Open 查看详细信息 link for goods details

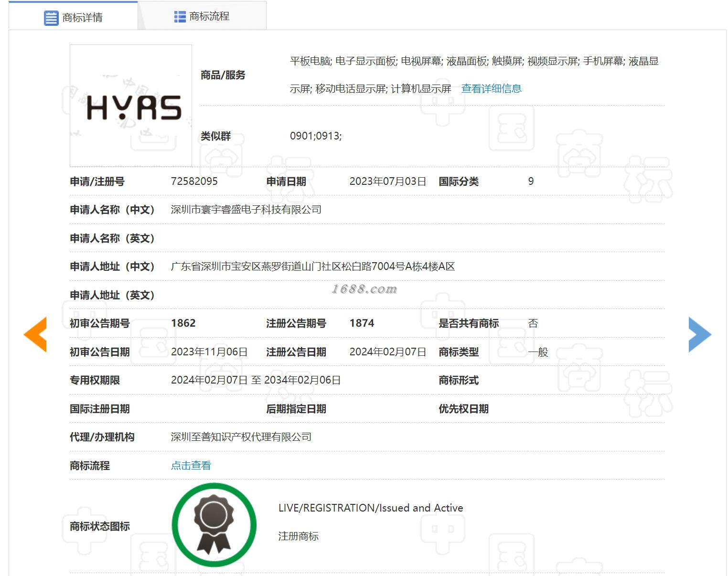[x=491, y=88]
